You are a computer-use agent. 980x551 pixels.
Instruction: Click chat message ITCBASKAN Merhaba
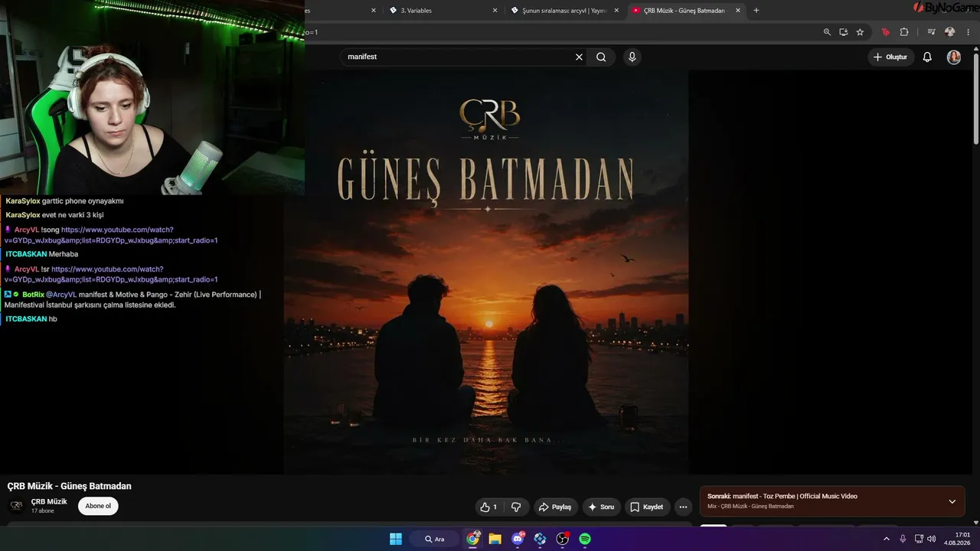tap(42, 254)
